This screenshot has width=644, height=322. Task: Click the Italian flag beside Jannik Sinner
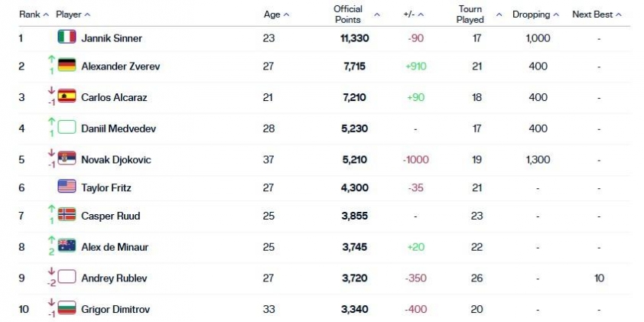(x=67, y=37)
